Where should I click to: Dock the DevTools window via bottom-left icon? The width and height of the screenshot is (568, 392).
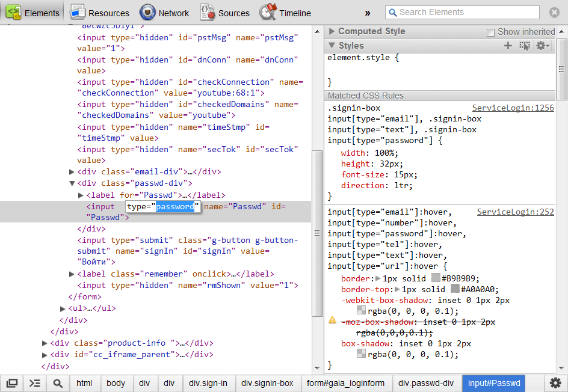12,383
